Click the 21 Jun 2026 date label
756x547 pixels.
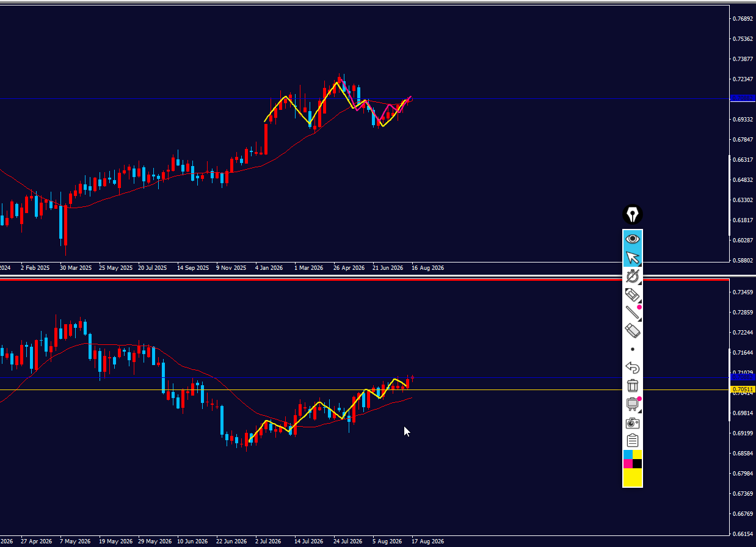[x=388, y=268]
